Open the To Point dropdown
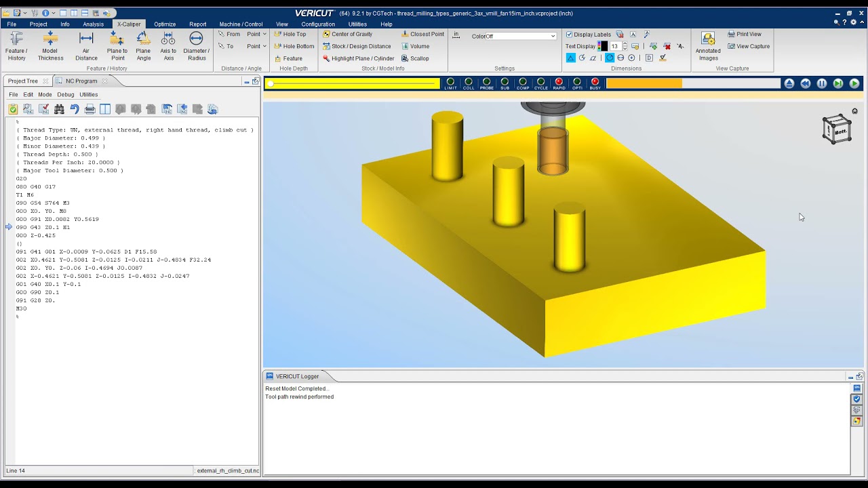This screenshot has height=488, width=868. (x=256, y=46)
